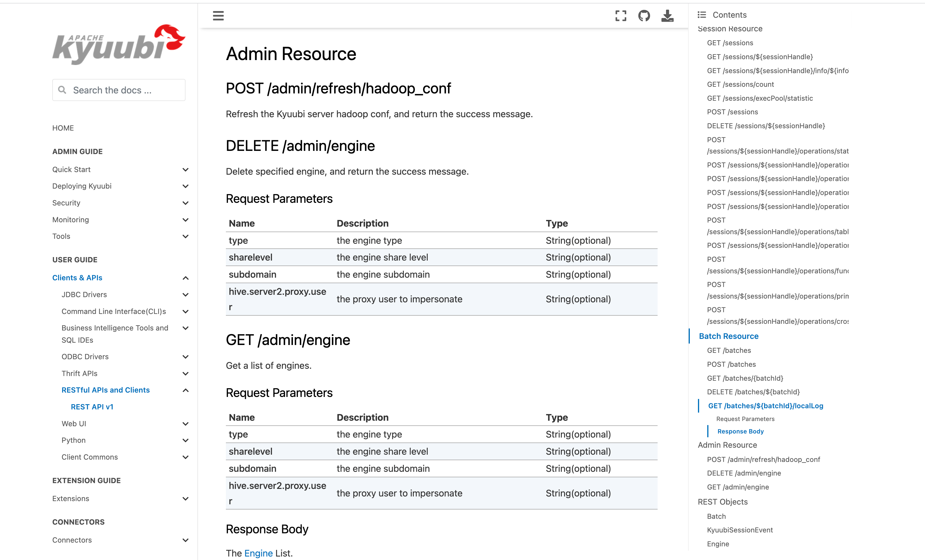
Task: Expand JDBC Drivers submenu
Action: (186, 295)
